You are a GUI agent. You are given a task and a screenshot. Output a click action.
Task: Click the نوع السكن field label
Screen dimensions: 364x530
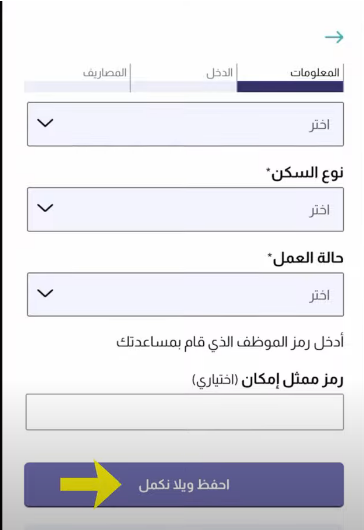pos(305,173)
